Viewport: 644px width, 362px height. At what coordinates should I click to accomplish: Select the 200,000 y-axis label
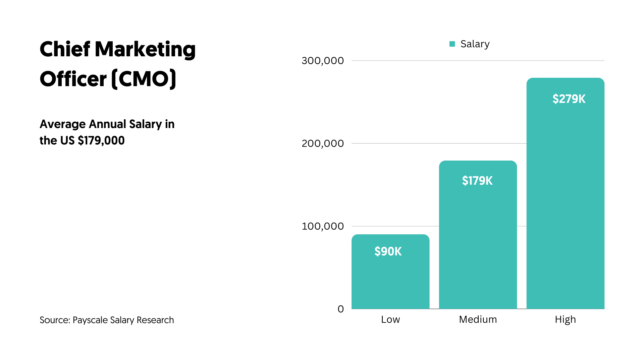pyautogui.click(x=322, y=143)
